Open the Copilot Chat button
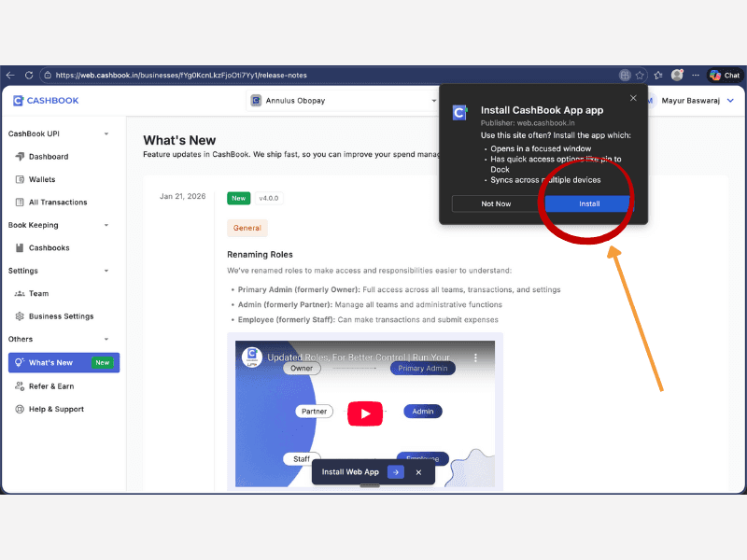 [726, 76]
